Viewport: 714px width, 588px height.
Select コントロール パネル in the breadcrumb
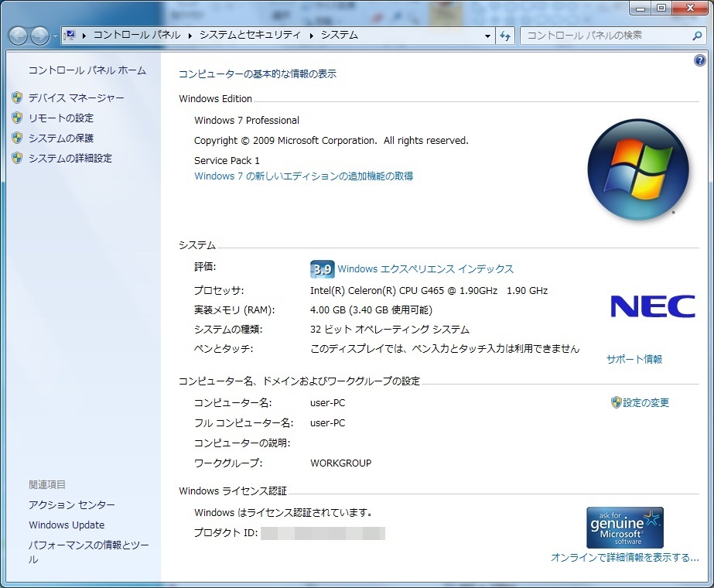coord(137,35)
